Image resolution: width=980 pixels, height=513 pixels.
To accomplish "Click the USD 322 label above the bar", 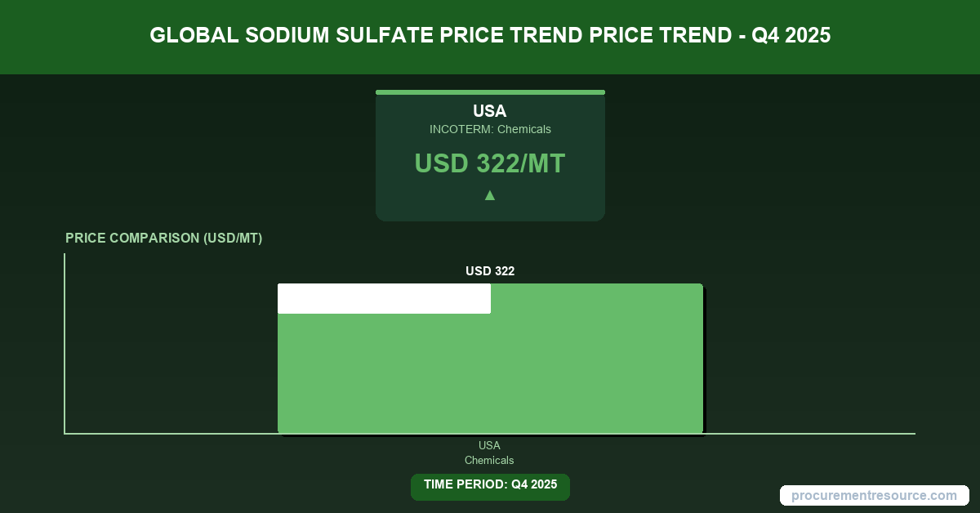I will click(490, 271).
